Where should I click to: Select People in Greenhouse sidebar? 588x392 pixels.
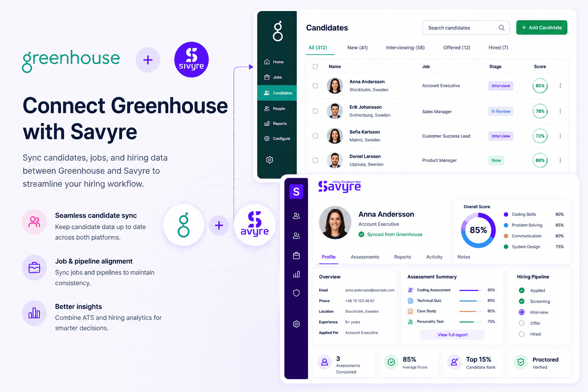[275, 109]
